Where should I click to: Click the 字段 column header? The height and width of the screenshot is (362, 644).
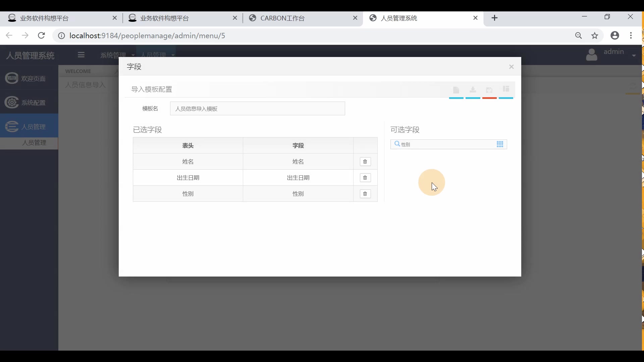tap(298, 145)
